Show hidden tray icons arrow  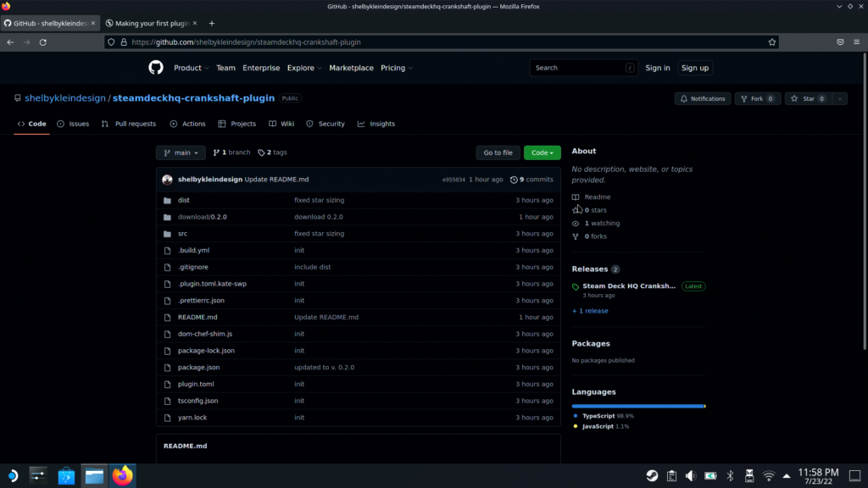point(787,476)
